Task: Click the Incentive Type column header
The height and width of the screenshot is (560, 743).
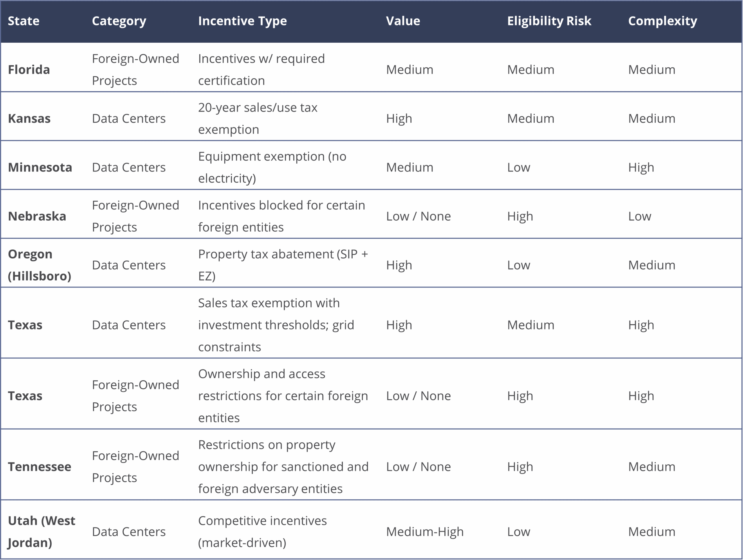Action: point(242,21)
